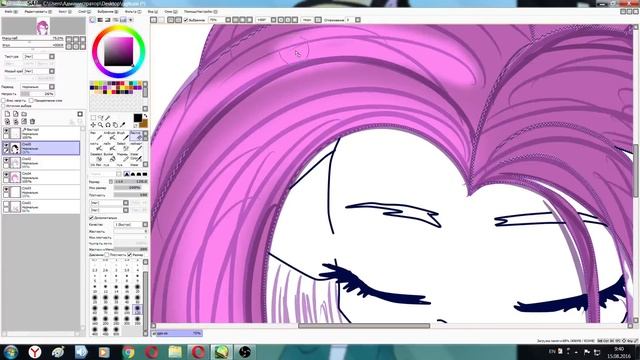
Task: Select the eyedropper color picker tool
Action: click(122, 125)
